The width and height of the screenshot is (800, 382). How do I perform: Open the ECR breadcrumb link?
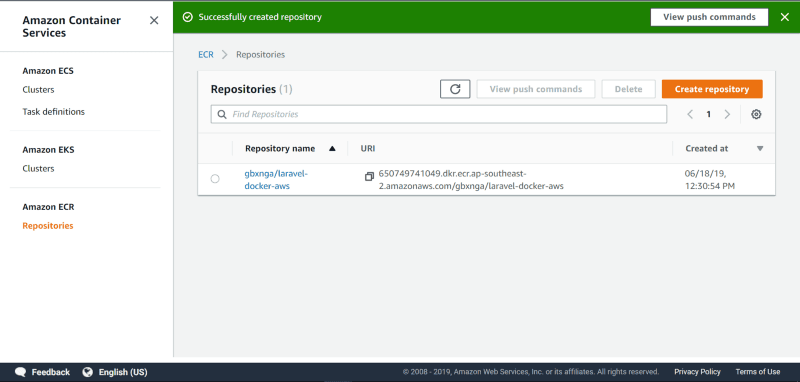pos(206,55)
